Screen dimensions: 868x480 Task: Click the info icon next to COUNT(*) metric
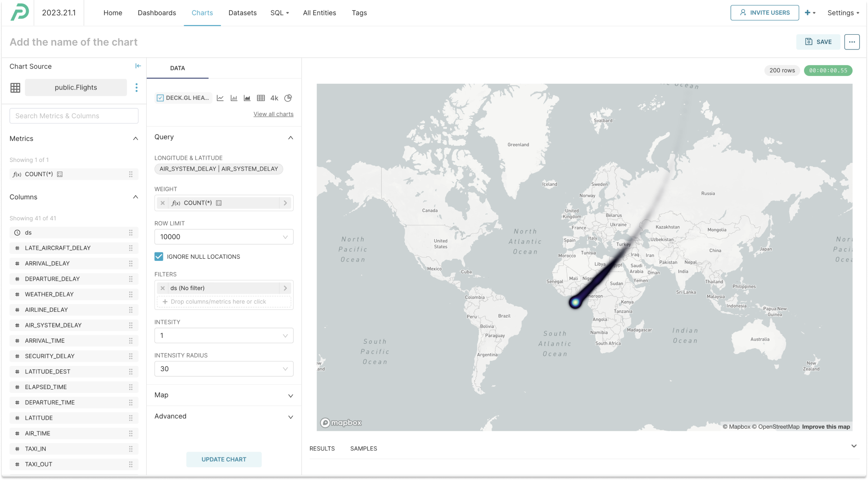click(x=60, y=174)
